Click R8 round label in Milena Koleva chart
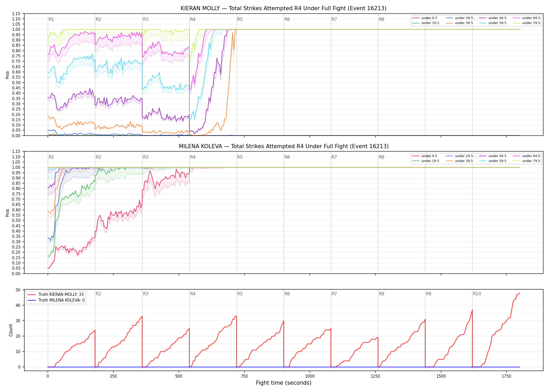The image size is (549, 392). pyautogui.click(x=381, y=157)
